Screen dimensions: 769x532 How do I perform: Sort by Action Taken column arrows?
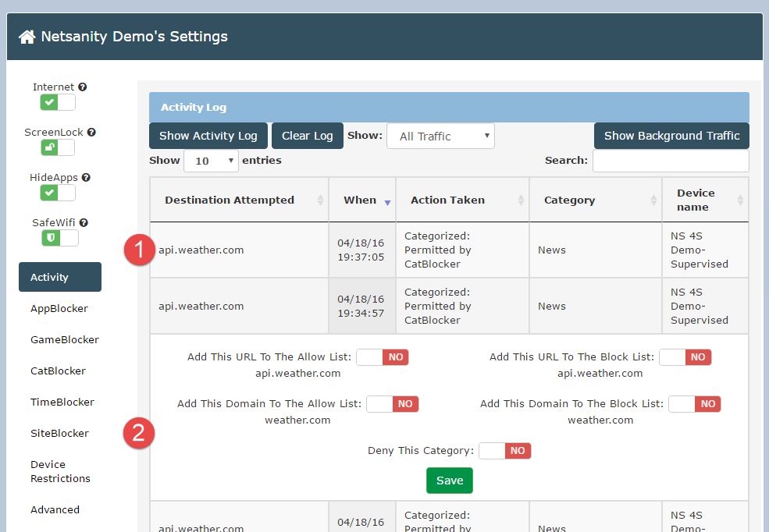point(521,200)
